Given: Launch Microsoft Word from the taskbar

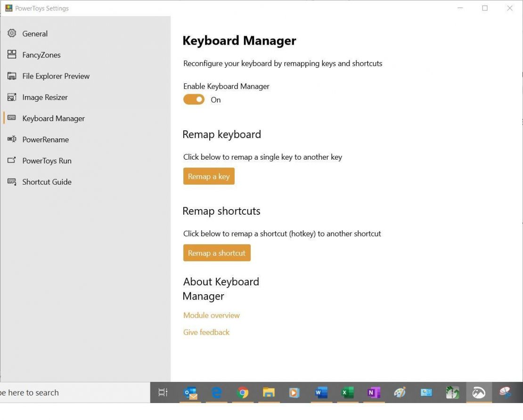Looking at the screenshot, I should coord(321,392).
